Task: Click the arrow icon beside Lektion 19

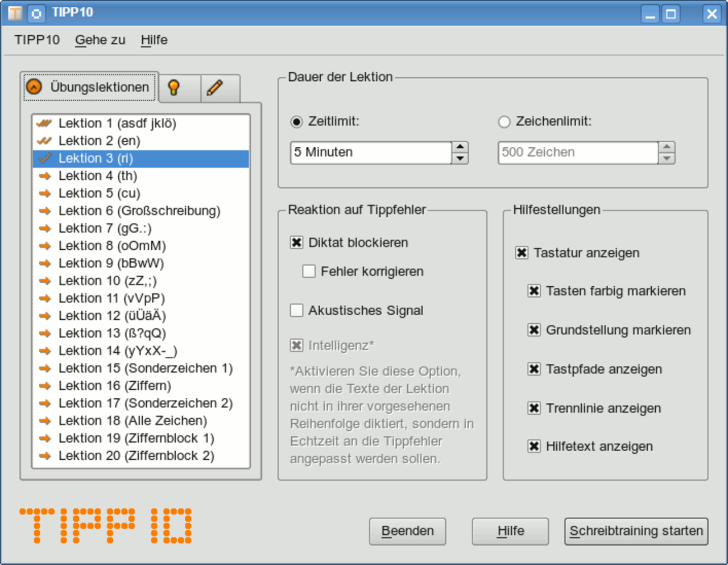Action: (x=45, y=439)
